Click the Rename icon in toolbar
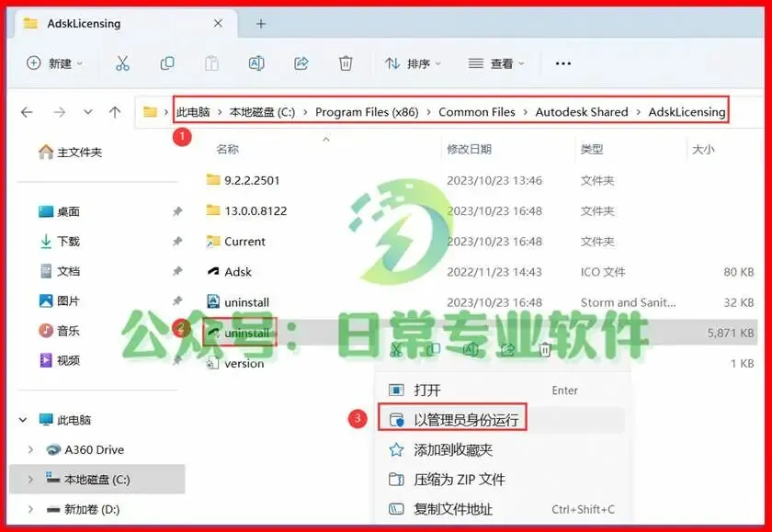This screenshot has height=532, width=772. (x=256, y=63)
